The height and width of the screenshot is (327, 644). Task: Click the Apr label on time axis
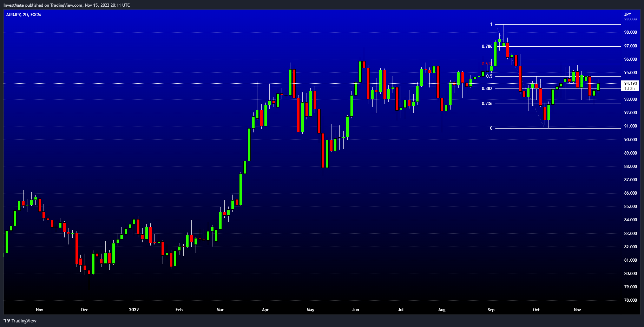point(265,310)
